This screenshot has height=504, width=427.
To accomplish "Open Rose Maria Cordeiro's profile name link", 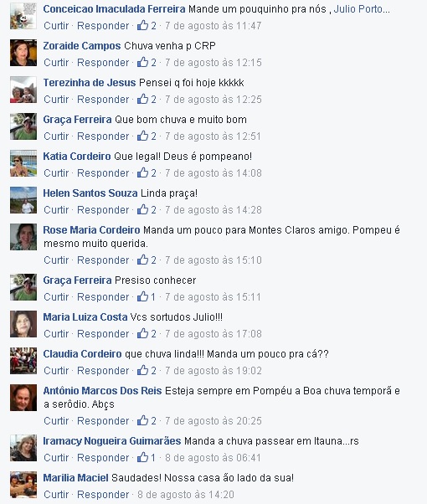I will [91, 230].
